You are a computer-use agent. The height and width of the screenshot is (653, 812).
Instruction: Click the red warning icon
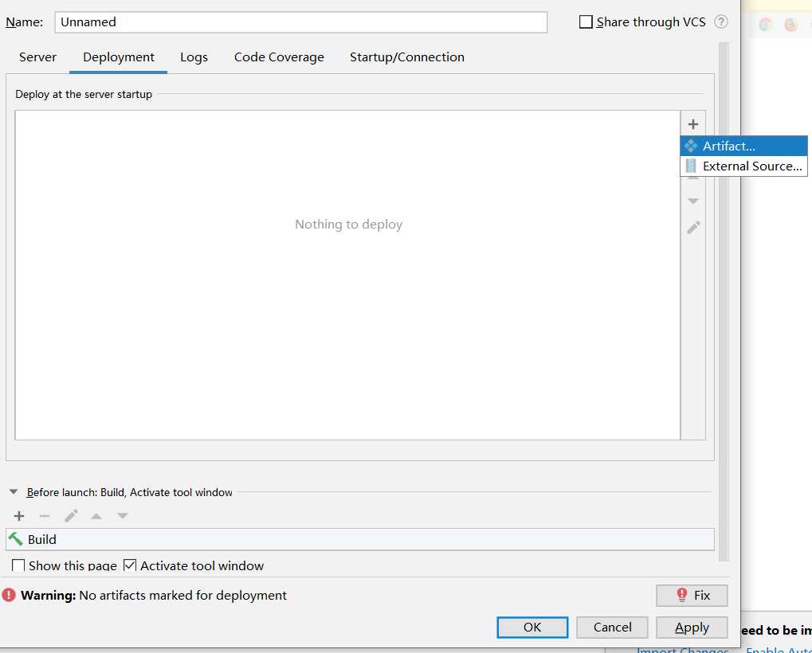pyautogui.click(x=9, y=595)
